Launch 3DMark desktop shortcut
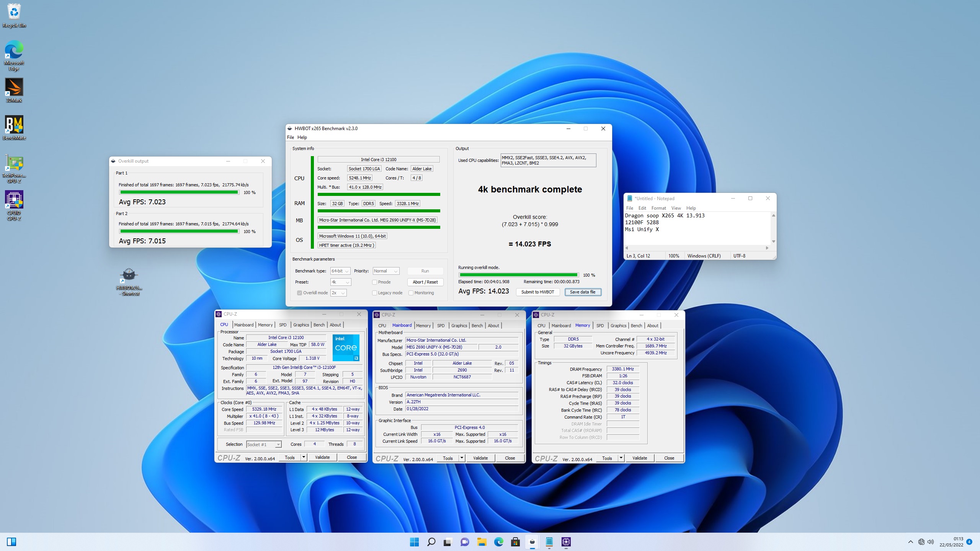 (x=14, y=90)
